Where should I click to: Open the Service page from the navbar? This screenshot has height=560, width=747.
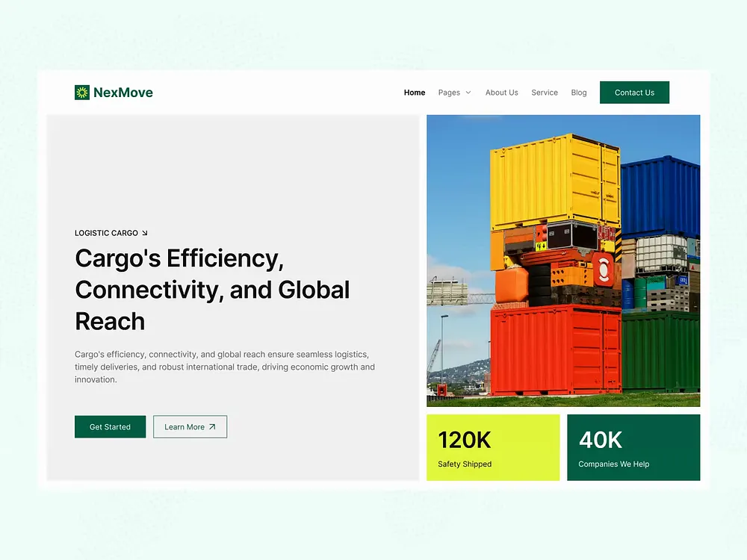[x=545, y=93]
